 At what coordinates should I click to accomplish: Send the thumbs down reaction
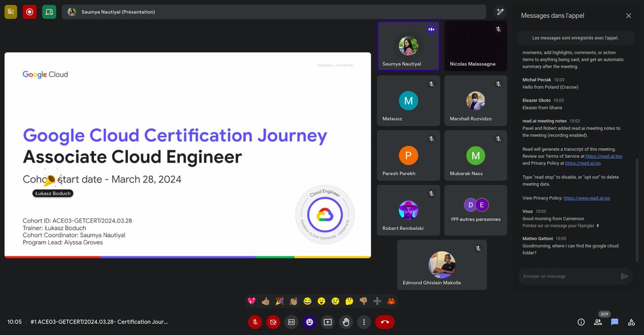[363, 301]
